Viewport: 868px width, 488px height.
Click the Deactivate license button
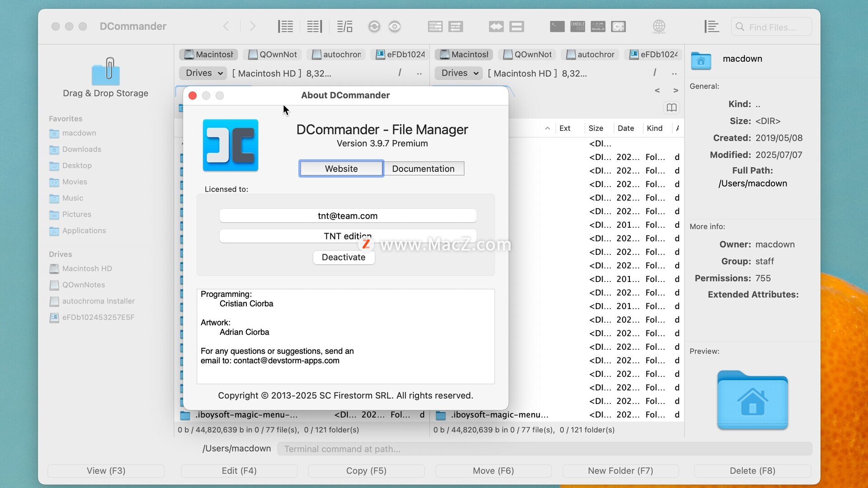click(344, 257)
